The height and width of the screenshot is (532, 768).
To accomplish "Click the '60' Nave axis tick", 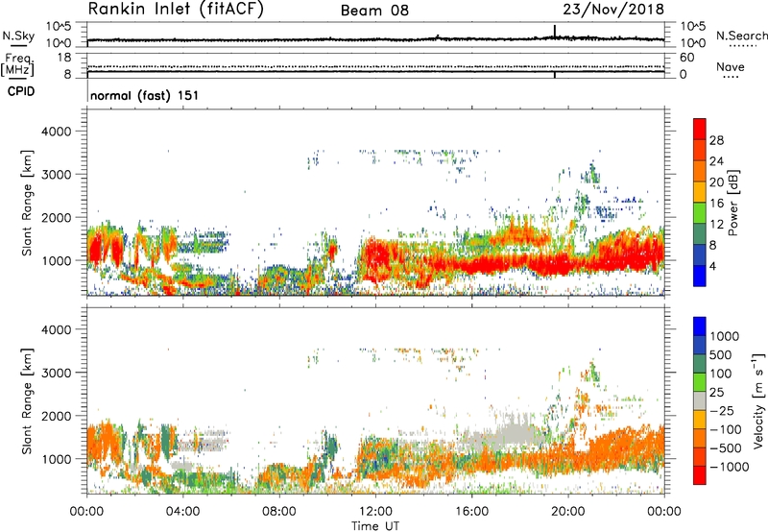I will click(686, 58).
